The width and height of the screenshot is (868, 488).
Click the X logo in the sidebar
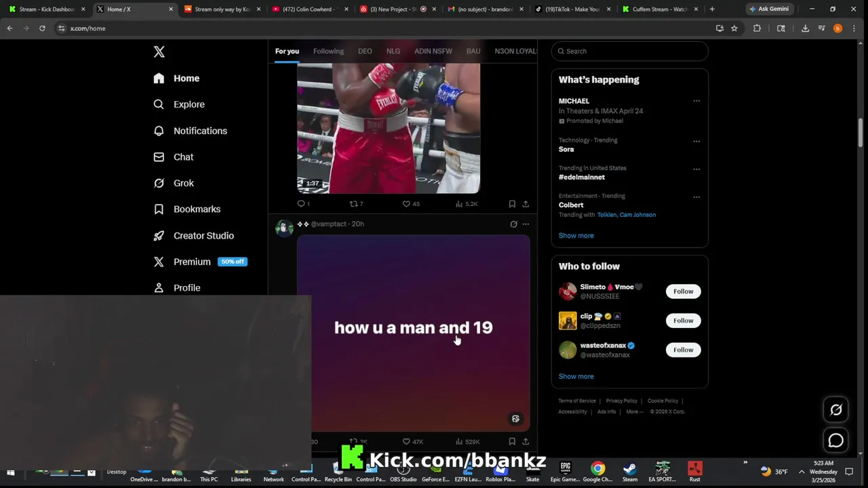(159, 52)
